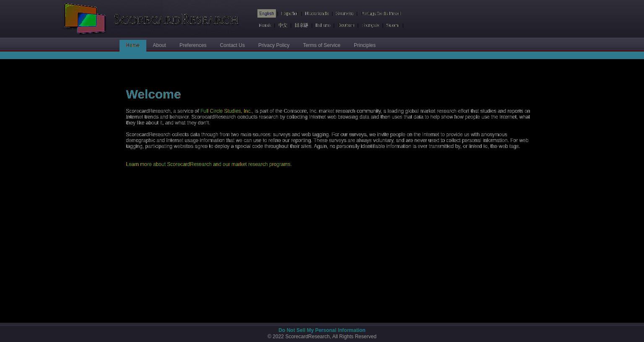Switch language to Svenska
Image resolution: width=644 pixels, height=342 pixels.
[345, 13]
